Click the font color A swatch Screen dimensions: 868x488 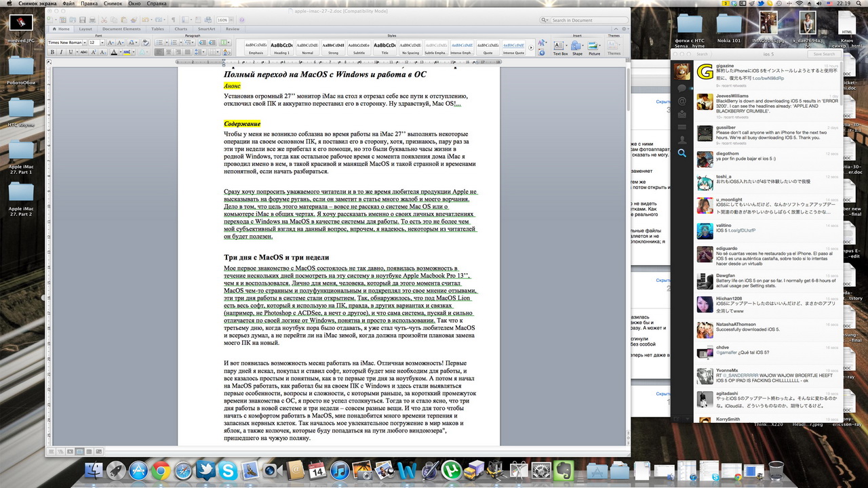coord(114,52)
